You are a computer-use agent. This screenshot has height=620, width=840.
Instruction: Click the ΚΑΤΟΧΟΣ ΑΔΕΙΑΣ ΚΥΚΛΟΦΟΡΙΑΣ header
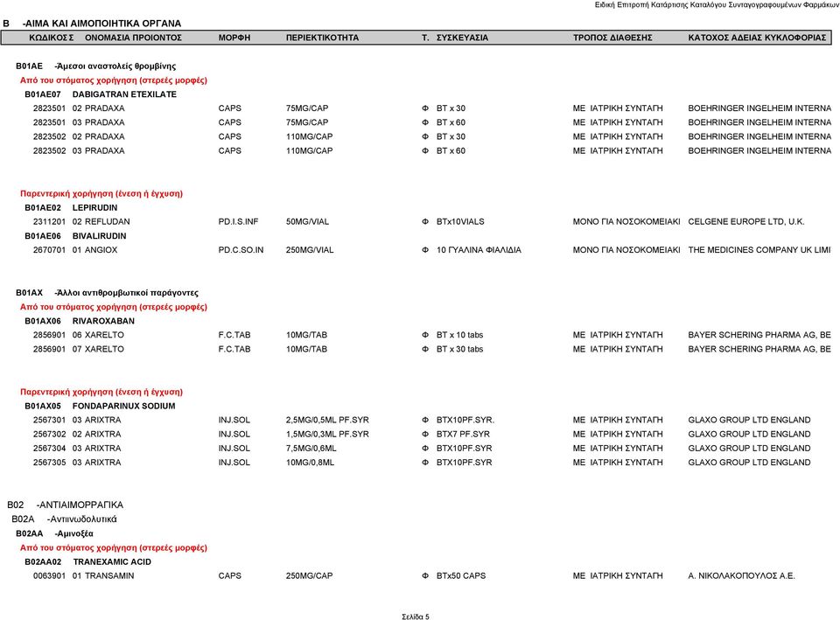757,38
